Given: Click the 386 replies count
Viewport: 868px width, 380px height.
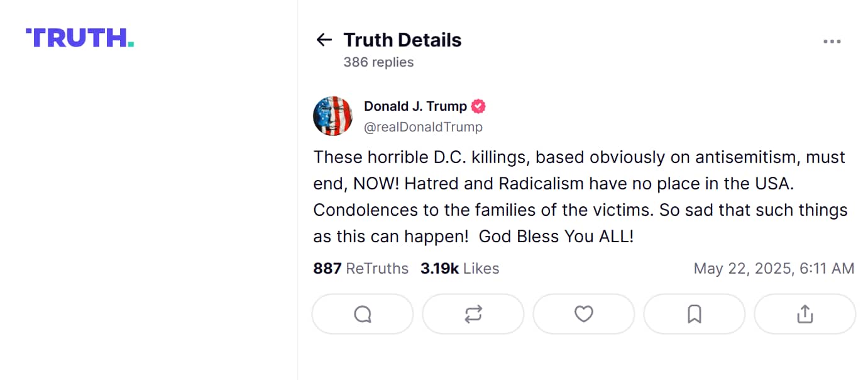Looking at the screenshot, I should tap(378, 62).
